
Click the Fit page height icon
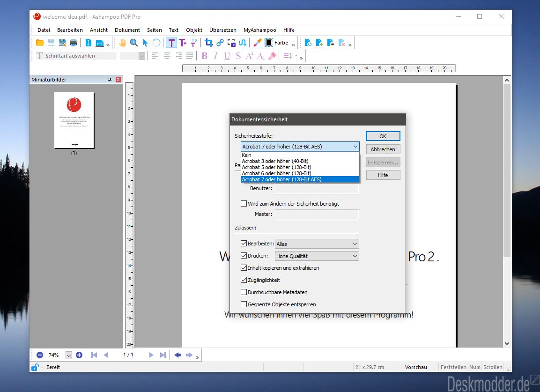click(88, 43)
